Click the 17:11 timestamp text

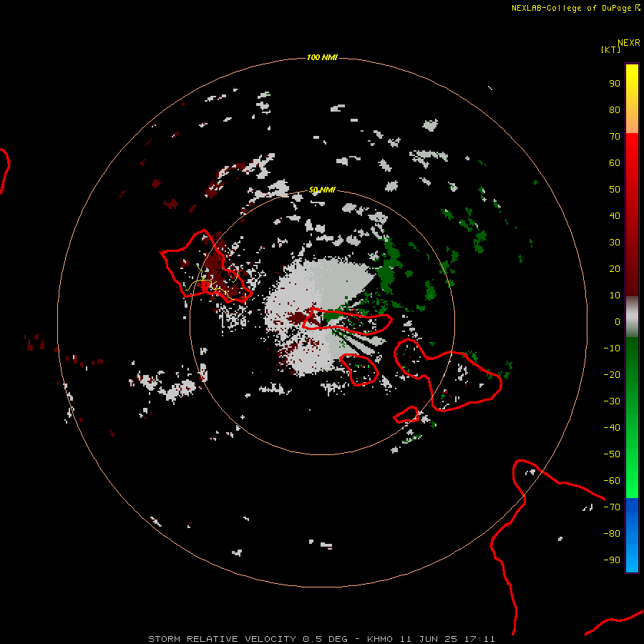click(x=479, y=639)
